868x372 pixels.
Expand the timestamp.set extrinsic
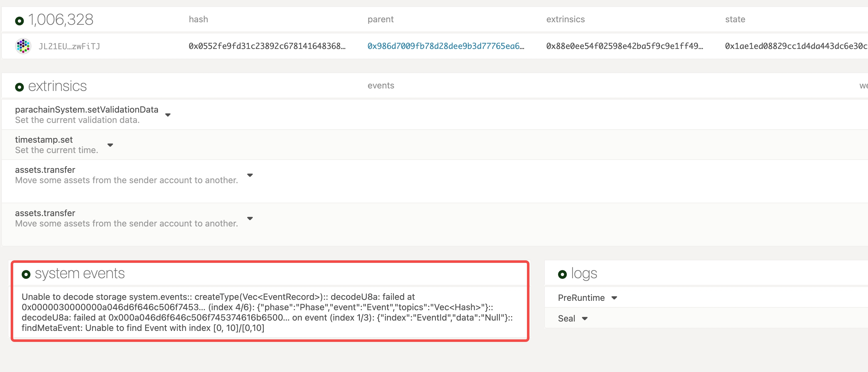coord(111,145)
